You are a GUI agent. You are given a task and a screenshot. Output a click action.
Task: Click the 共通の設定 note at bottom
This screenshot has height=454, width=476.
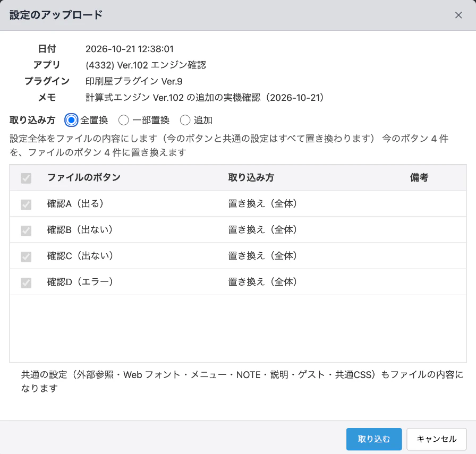[242, 381]
